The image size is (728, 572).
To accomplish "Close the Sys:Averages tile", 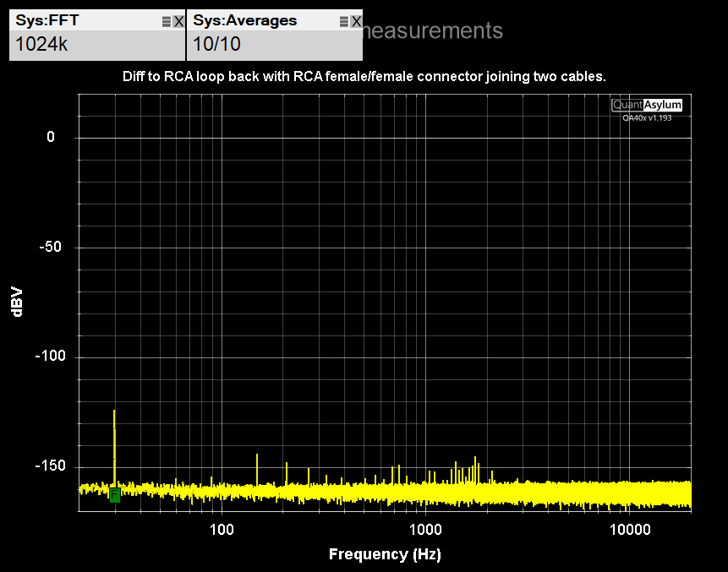I will click(356, 21).
